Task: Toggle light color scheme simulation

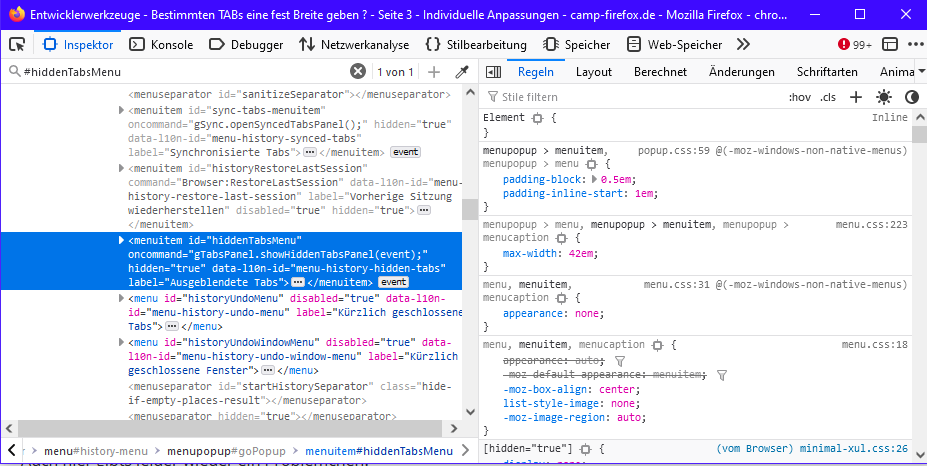Action: click(884, 97)
